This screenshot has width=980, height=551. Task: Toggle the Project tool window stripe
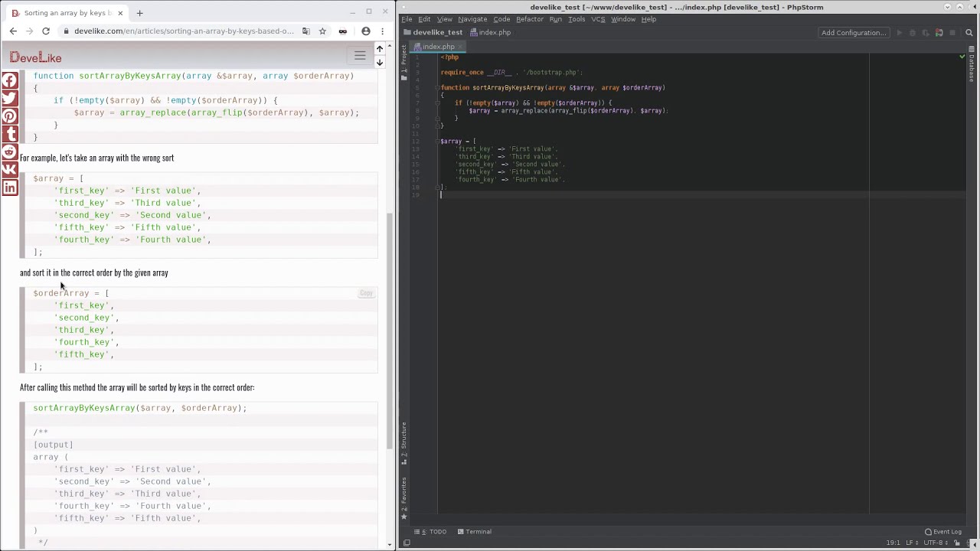pos(403,63)
